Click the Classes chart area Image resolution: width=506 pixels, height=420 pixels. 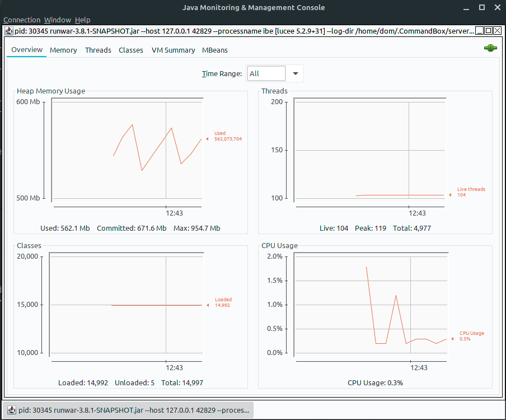127,305
